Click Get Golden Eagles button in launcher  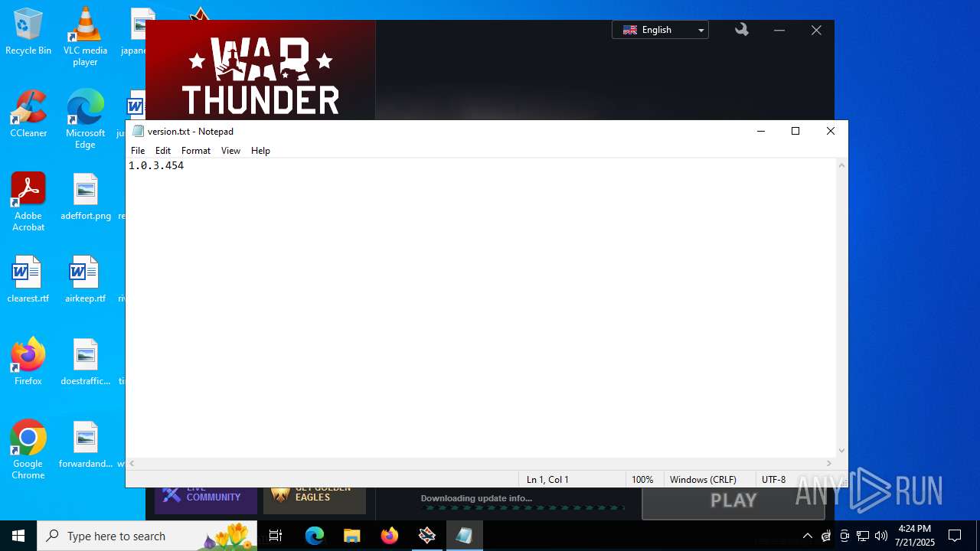point(315,500)
